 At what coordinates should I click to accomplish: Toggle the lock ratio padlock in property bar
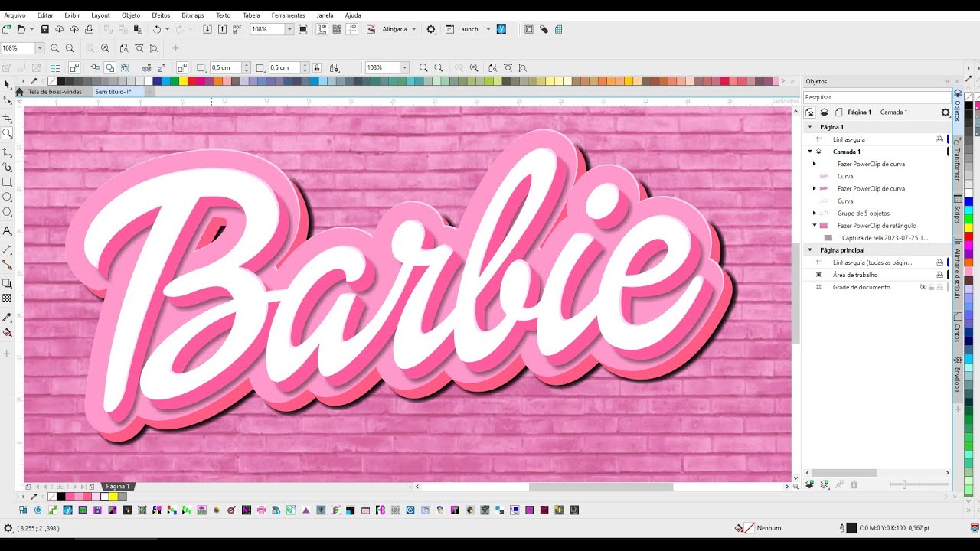pyautogui.click(x=316, y=67)
